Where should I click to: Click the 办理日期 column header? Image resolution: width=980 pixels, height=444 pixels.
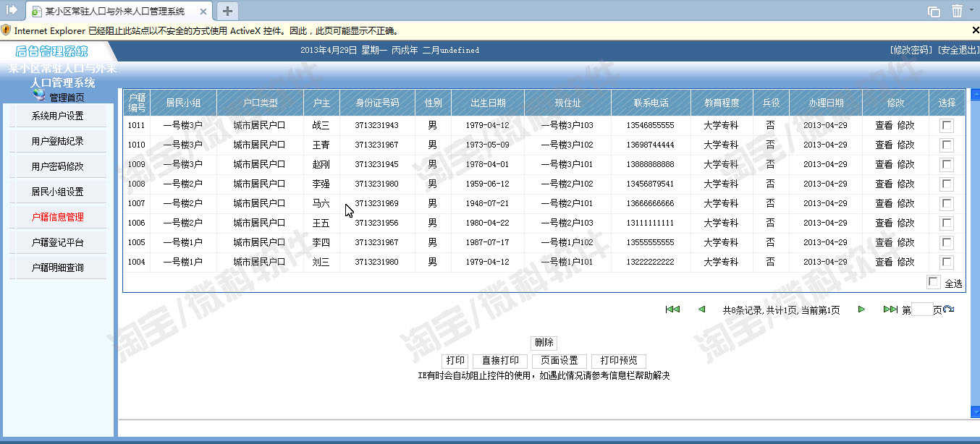tap(826, 103)
